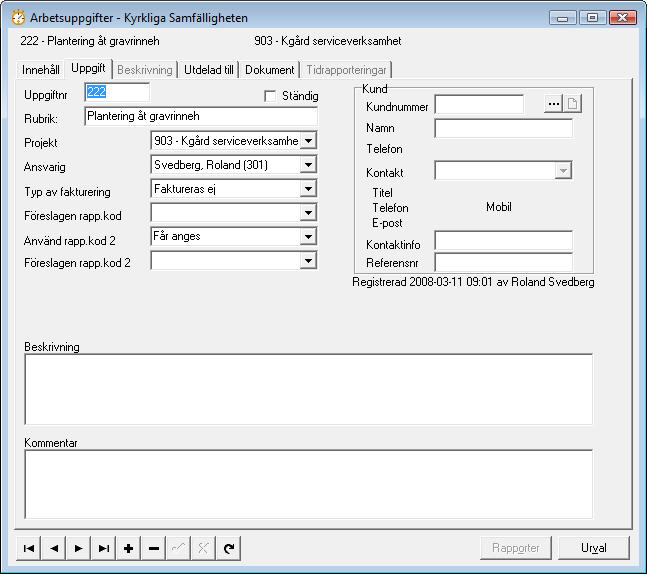Expand the Föreslagen rapp.kod 2 dropdown
Image resolution: width=647 pixels, height=574 pixels.
(308, 260)
